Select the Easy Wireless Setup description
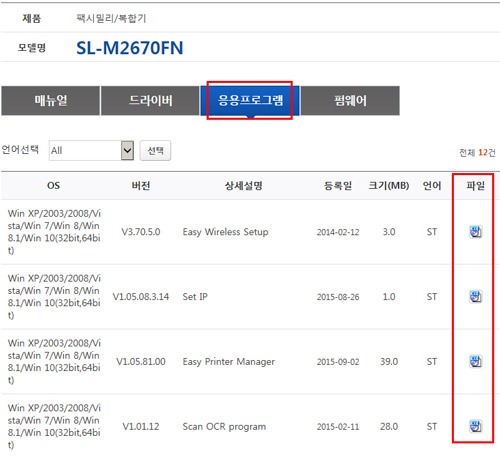The width and height of the screenshot is (500, 456). [225, 232]
